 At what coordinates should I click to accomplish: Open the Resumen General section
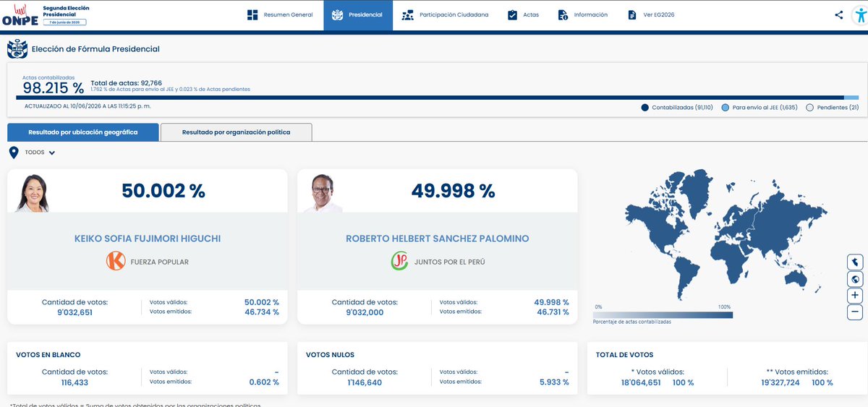(280, 14)
